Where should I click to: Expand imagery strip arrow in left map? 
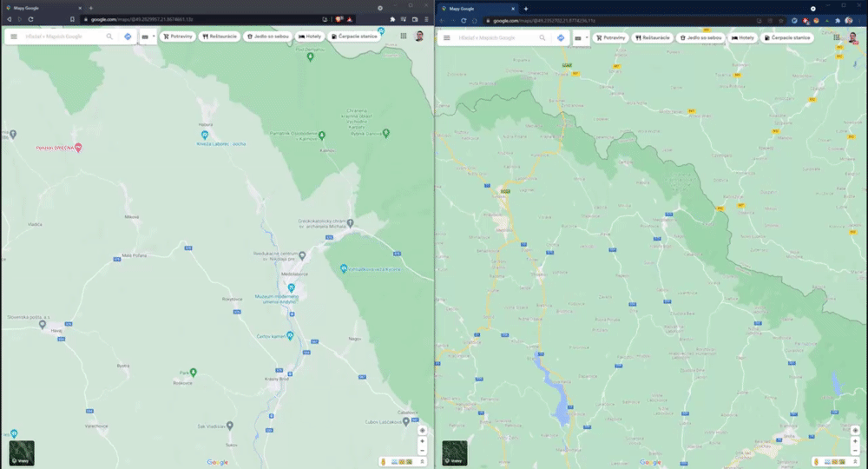point(422,461)
